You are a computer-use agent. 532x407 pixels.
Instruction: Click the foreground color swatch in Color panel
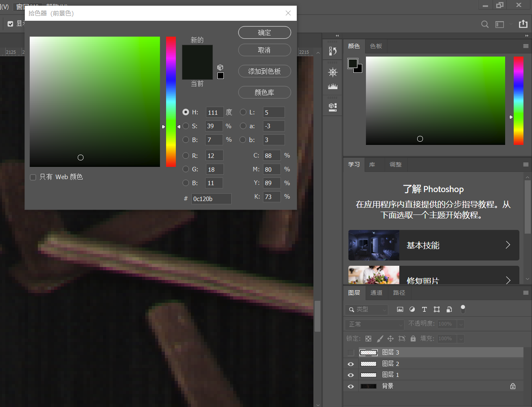[x=352, y=63]
